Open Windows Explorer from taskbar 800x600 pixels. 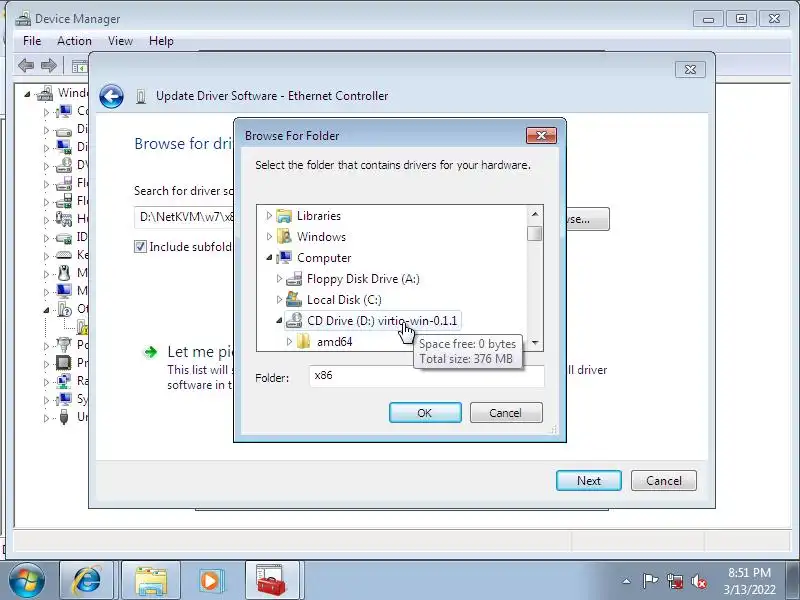pos(151,581)
